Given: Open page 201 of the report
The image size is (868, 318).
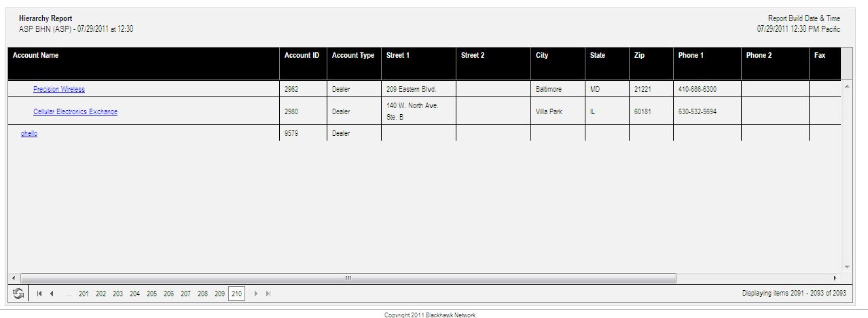Looking at the screenshot, I should (84, 294).
